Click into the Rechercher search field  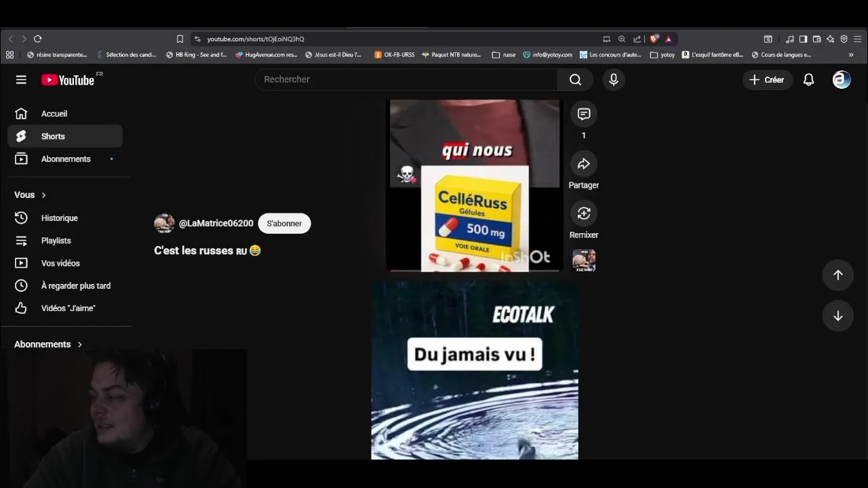pyautogui.click(x=407, y=80)
